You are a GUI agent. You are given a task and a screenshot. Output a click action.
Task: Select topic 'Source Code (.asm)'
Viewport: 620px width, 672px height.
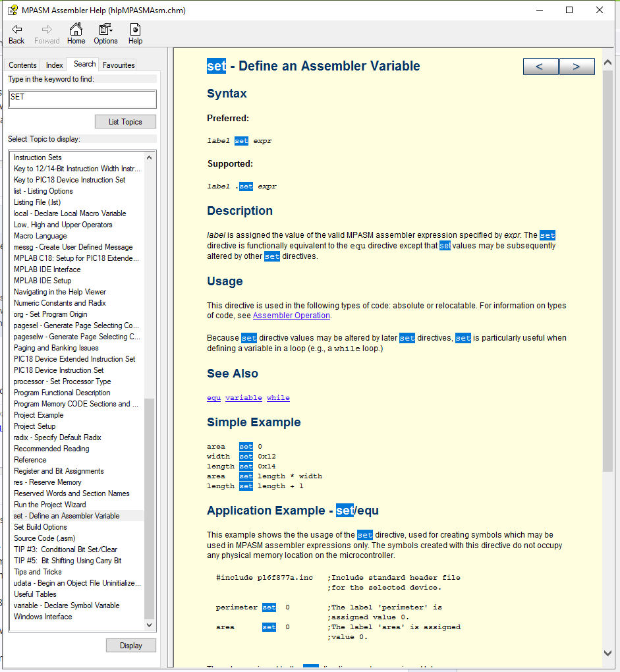45,538
